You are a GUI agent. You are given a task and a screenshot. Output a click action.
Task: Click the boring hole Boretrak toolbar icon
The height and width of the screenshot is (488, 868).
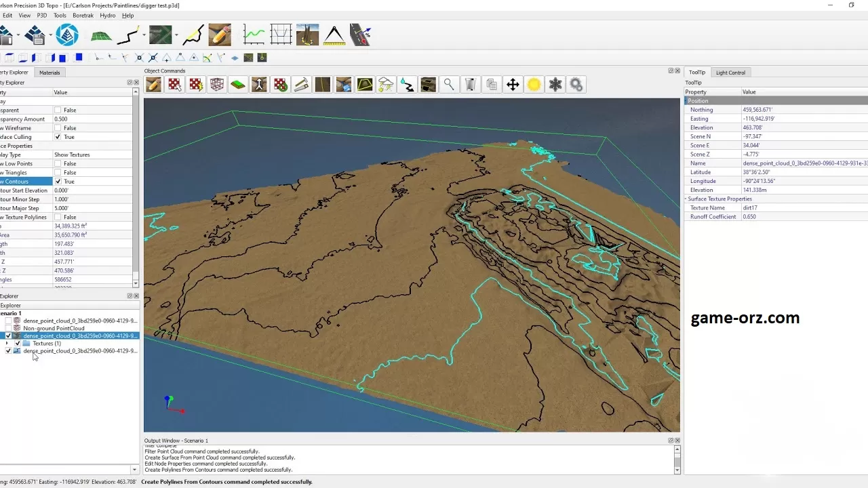[307, 35]
